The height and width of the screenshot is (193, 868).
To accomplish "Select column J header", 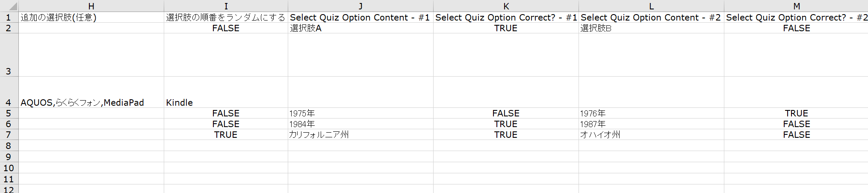I will click(360, 6).
